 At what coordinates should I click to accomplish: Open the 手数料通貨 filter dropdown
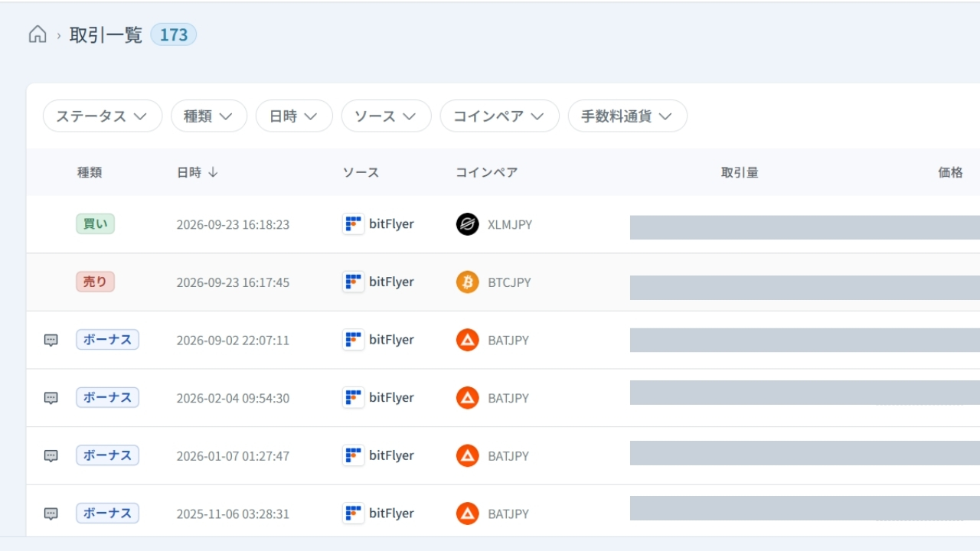click(x=628, y=116)
